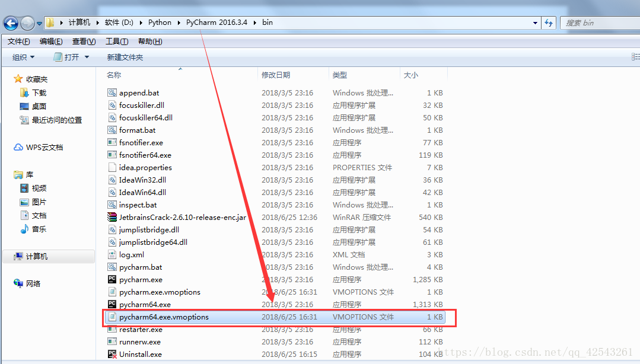The image size is (640, 364).
Task: Select the IdeaWin64.dll file icon
Action: click(x=112, y=192)
